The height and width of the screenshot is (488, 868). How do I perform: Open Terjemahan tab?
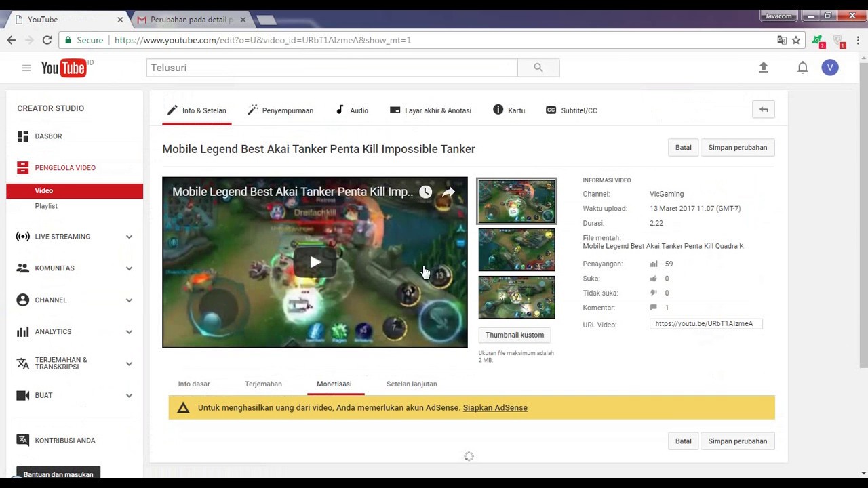point(263,384)
